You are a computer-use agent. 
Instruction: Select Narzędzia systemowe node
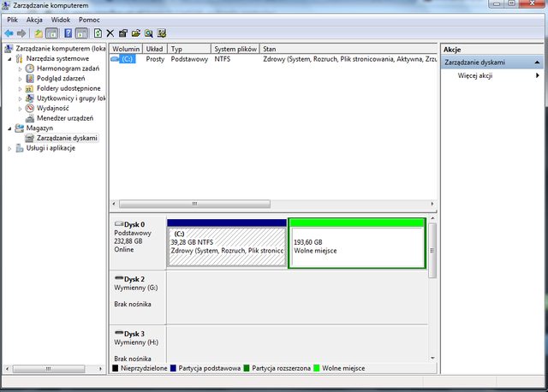tap(57, 58)
